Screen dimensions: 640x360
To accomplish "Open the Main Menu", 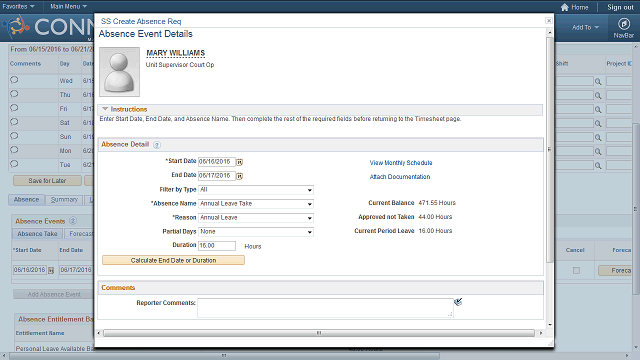I will point(68,7).
